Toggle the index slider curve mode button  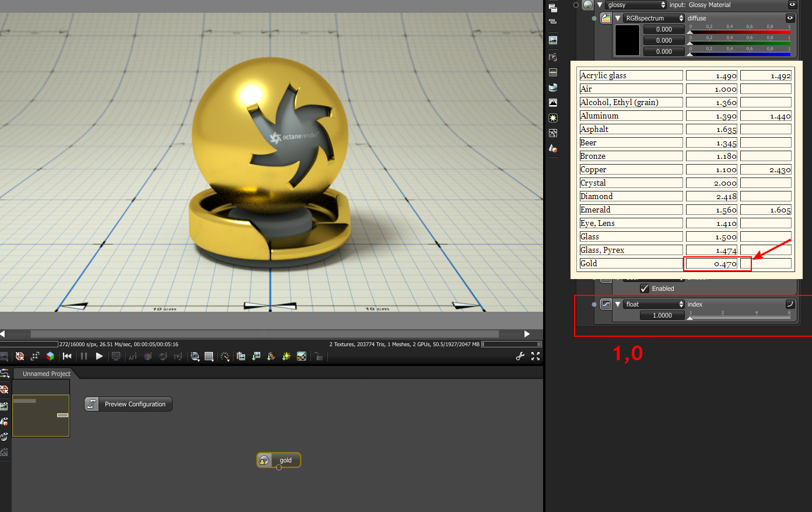790,304
